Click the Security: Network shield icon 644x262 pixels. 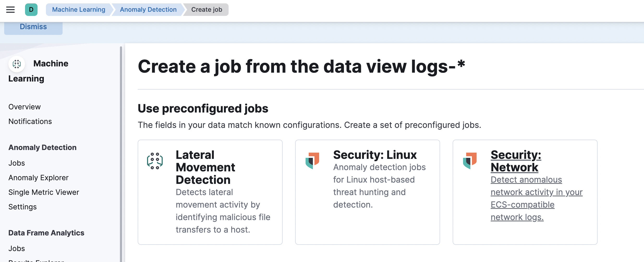point(470,160)
